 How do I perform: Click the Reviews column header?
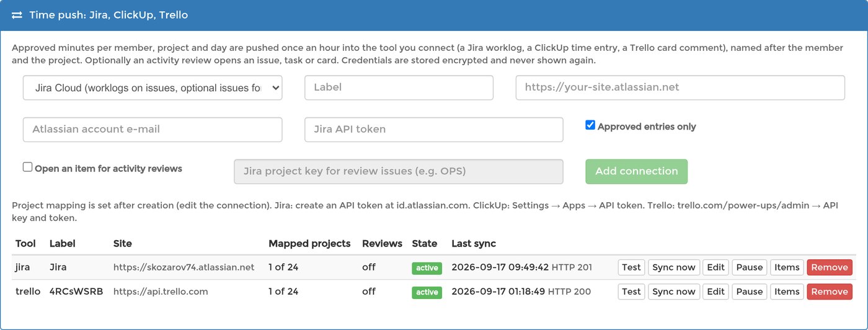click(382, 243)
